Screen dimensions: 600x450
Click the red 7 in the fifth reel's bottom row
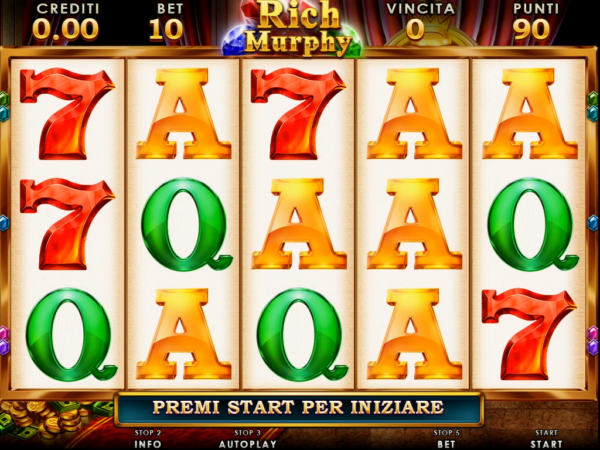(529, 334)
